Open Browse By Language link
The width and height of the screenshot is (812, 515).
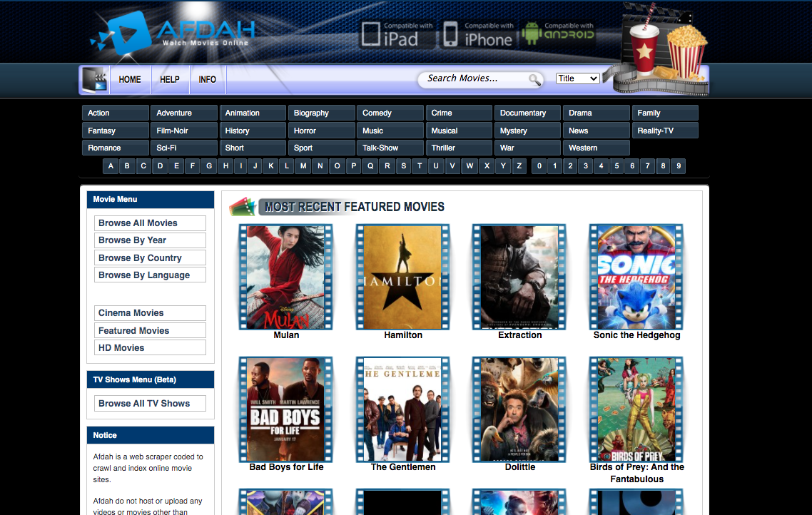pyautogui.click(x=150, y=275)
